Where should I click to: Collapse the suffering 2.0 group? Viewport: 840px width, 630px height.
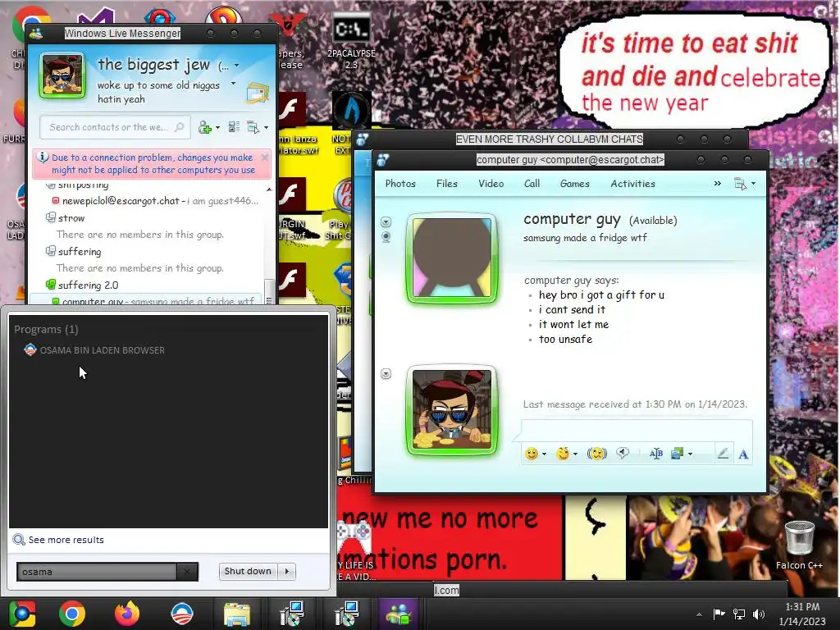[x=51, y=284]
